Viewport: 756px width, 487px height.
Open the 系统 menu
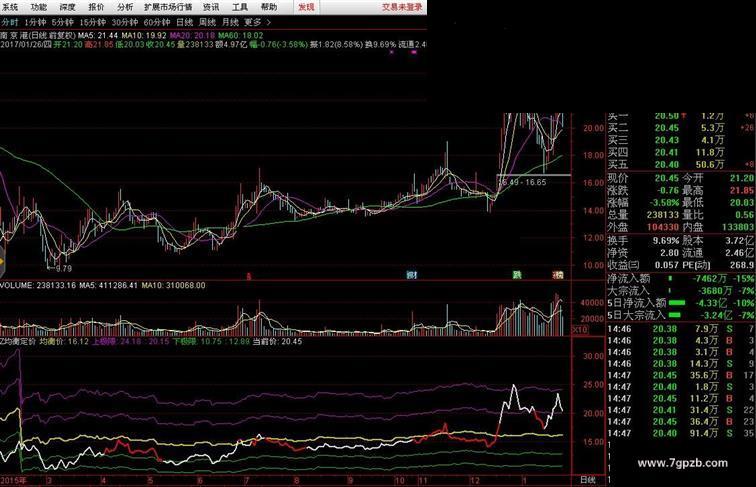pyautogui.click(x=10, y=7)
